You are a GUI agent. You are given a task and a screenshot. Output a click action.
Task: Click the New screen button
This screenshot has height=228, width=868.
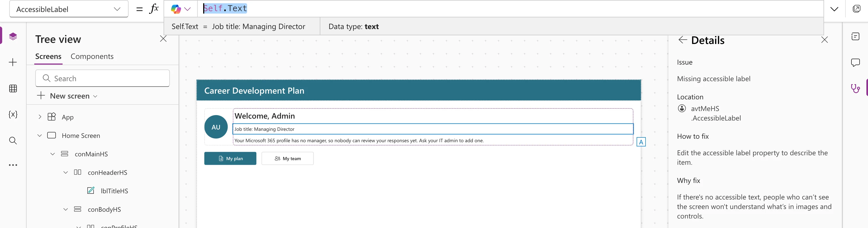(67, 96)
